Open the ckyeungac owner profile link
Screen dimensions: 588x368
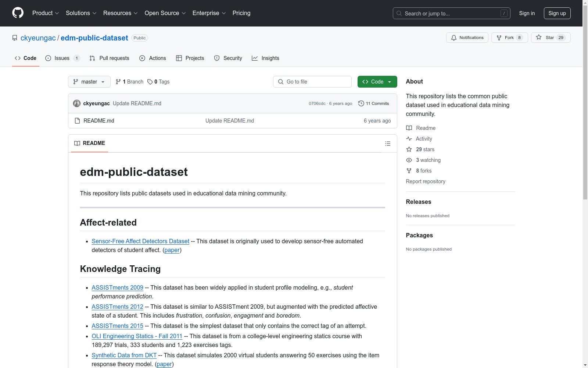pos(38,38)
